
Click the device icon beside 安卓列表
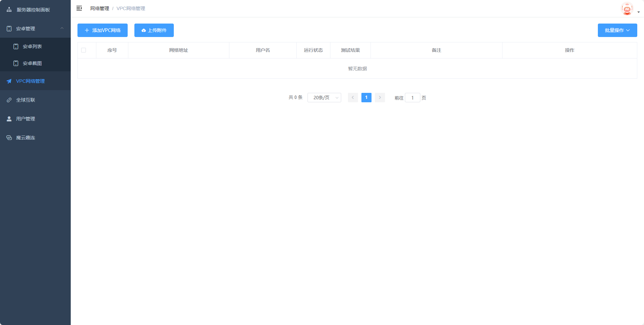(16, 46)
